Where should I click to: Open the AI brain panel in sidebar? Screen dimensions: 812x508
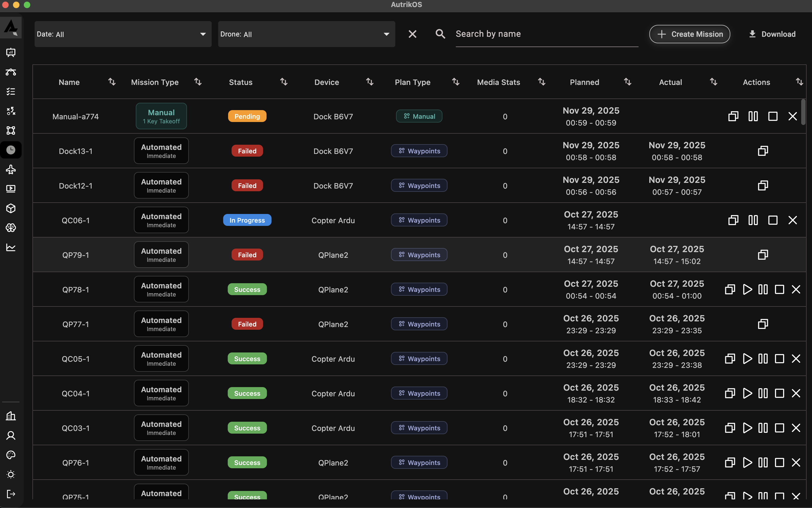click(11, 227)
